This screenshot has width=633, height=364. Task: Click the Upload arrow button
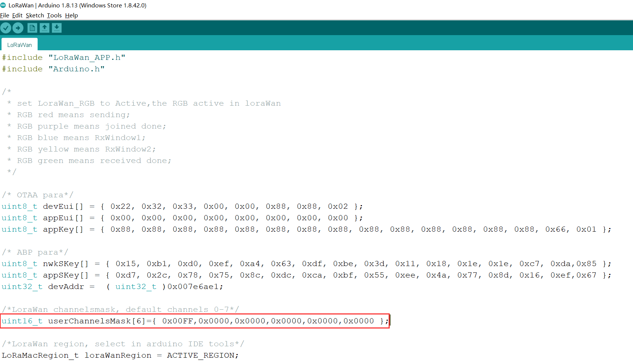pos(18,28)
